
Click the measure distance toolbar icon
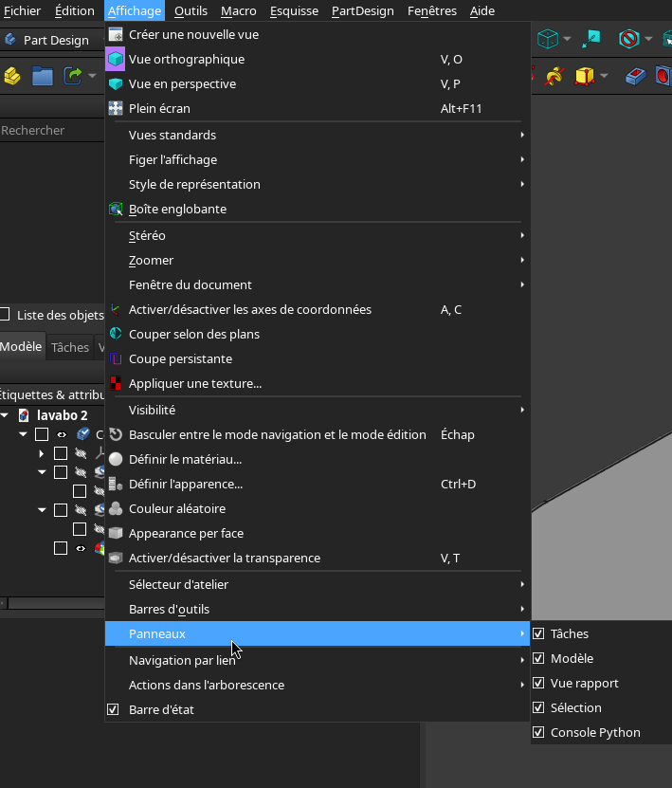click(x=591, y=39)
